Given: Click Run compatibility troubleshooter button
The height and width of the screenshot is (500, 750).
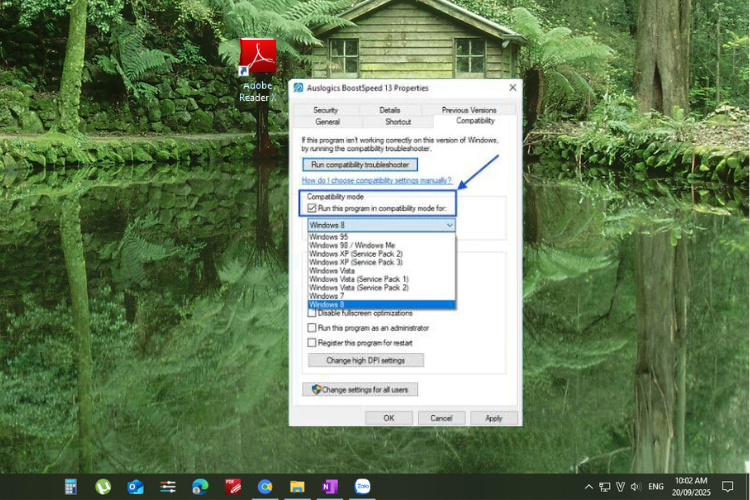Looking at the screenshot, I should click(360, 165).
